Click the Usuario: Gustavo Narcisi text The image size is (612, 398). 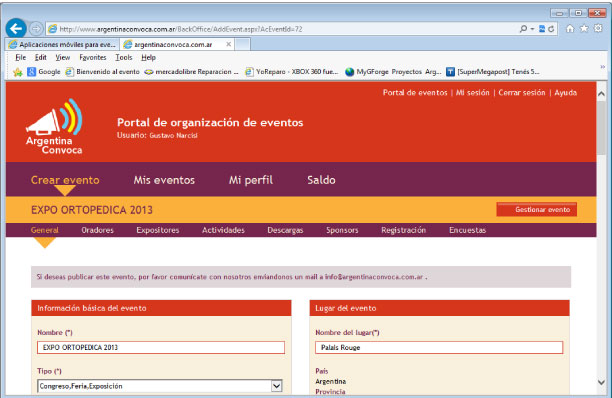[157, 135]
